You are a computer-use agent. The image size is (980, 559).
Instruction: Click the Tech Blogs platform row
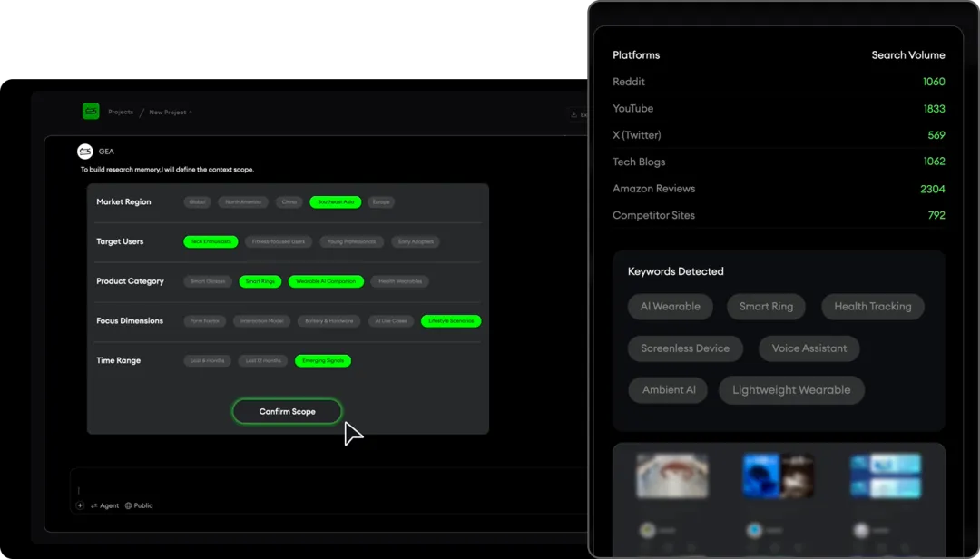[x=779, y=162]
